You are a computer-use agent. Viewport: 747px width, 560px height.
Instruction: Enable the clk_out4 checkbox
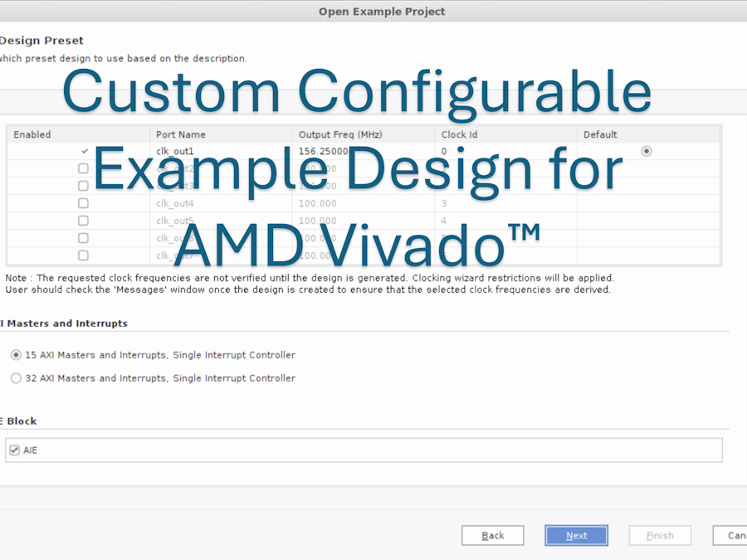(83, 203)
